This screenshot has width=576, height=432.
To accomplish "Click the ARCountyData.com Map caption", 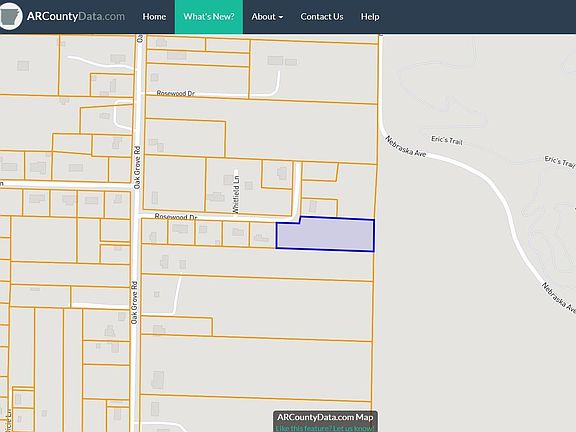I will click(325, 417).
